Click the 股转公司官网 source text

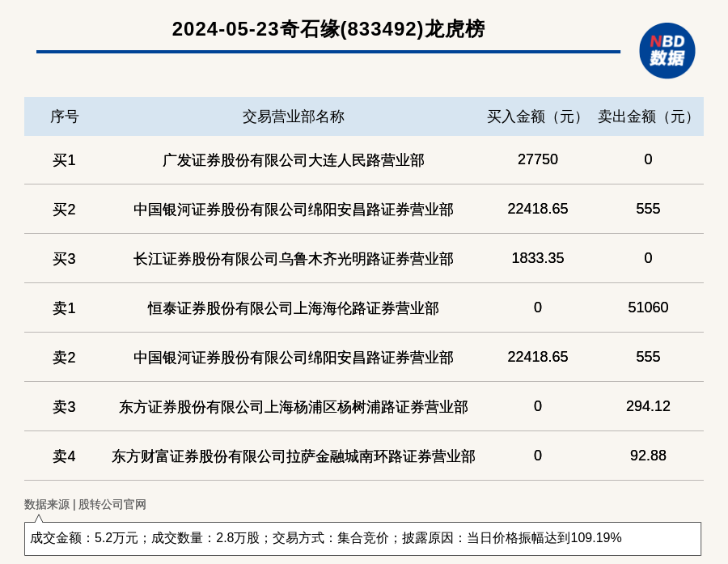112,505
